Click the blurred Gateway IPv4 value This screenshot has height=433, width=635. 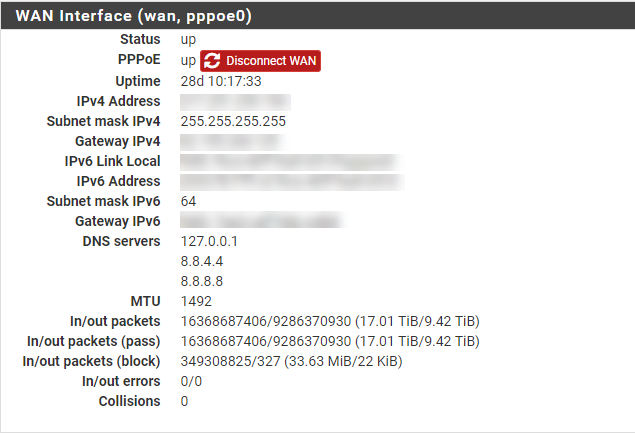click(x=232, y=142)
